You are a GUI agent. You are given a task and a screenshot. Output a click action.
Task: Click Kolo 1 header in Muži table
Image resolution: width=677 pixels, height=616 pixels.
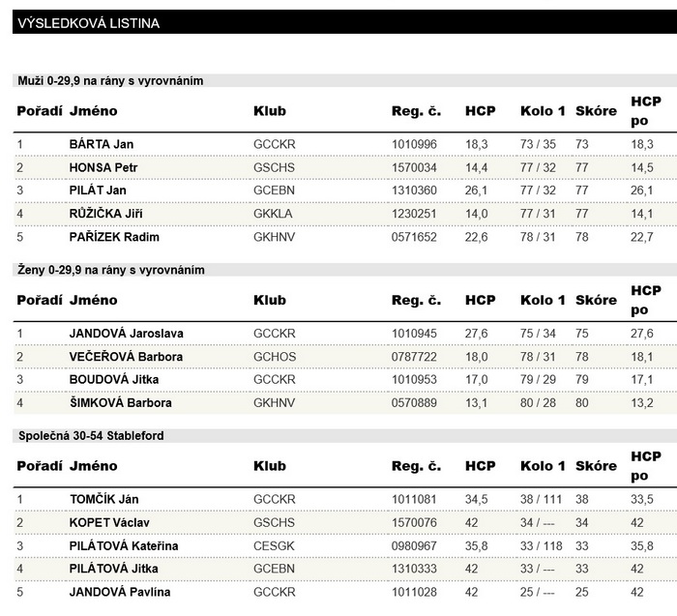pyautogui.click(x=543, y=111)
